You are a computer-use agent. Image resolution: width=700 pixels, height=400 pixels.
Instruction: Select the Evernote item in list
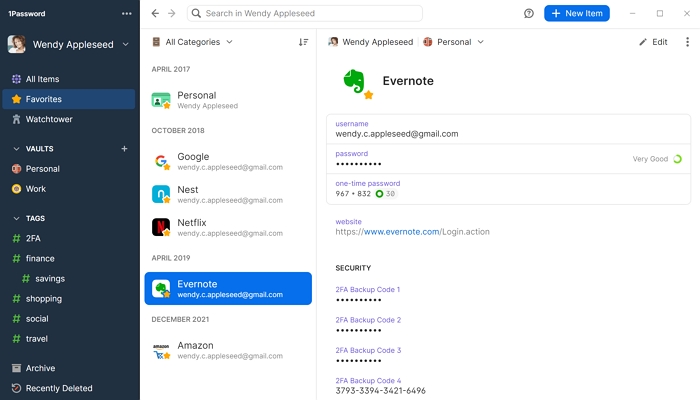228,288
